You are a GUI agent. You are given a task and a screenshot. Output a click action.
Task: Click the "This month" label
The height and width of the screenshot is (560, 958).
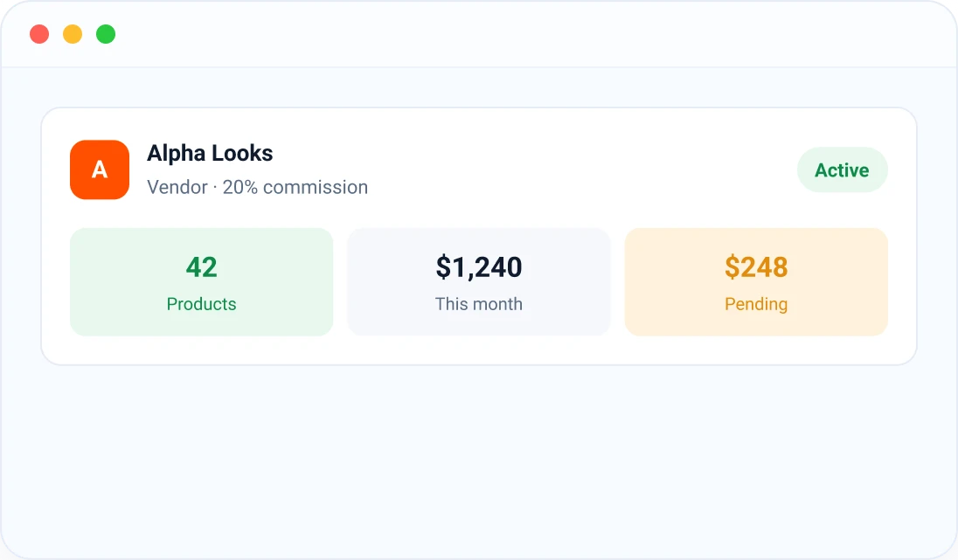point(479,304)
